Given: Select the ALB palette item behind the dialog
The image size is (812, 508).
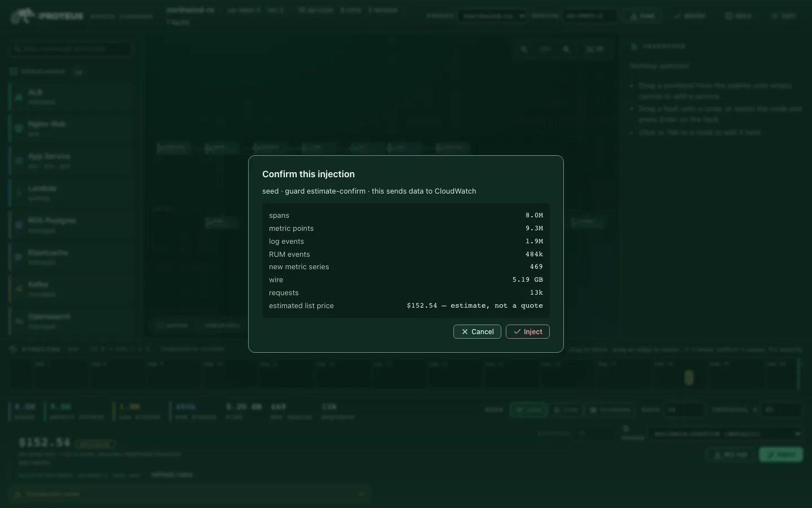Looking at the screenshot, I should coord(70,97).
